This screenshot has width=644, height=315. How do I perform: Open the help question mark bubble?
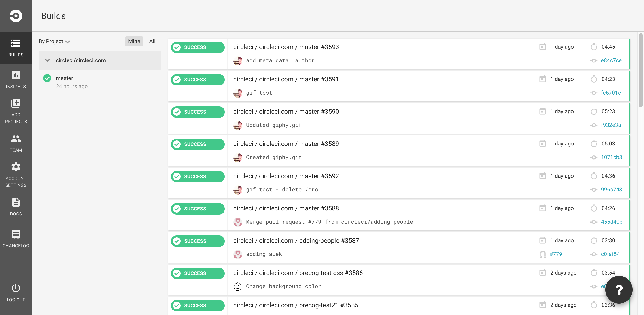(x=619, y=290)
